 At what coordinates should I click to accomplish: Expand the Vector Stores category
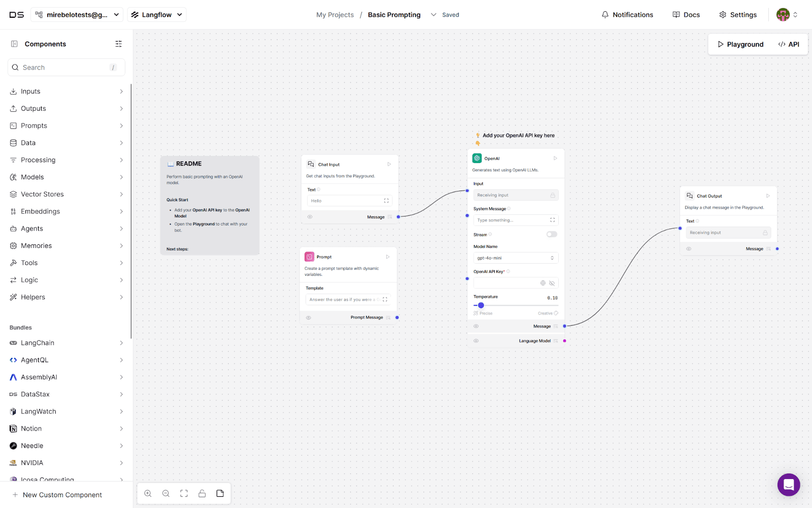[67, 194]
